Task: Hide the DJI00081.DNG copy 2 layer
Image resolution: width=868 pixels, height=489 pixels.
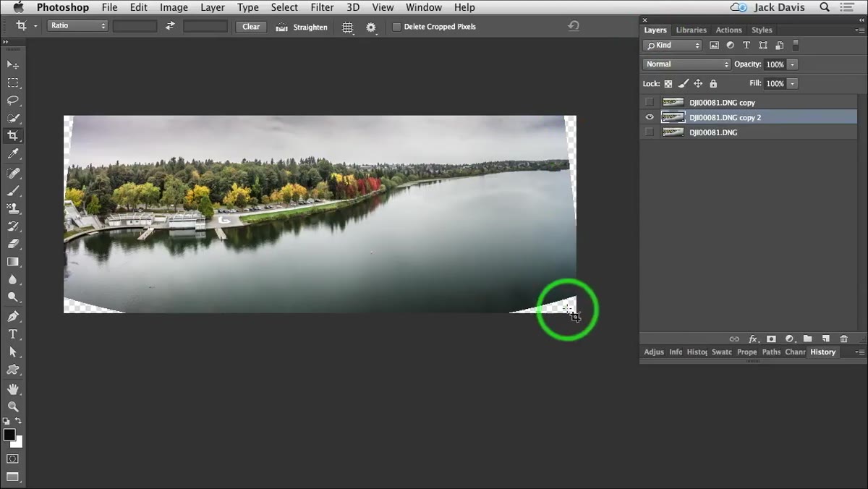Action: click(650, 117)
